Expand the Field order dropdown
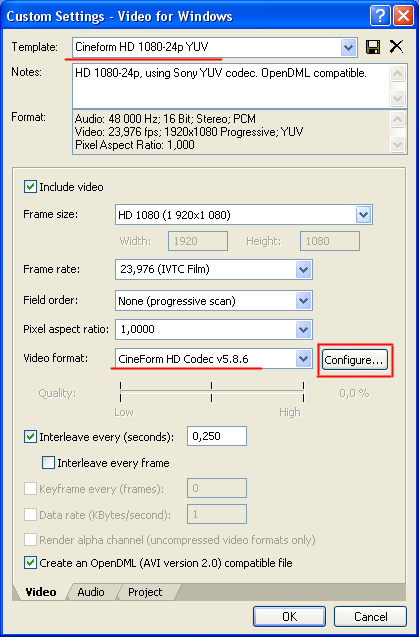The width and height of the screenshot is (419, 637). [303, 301]
